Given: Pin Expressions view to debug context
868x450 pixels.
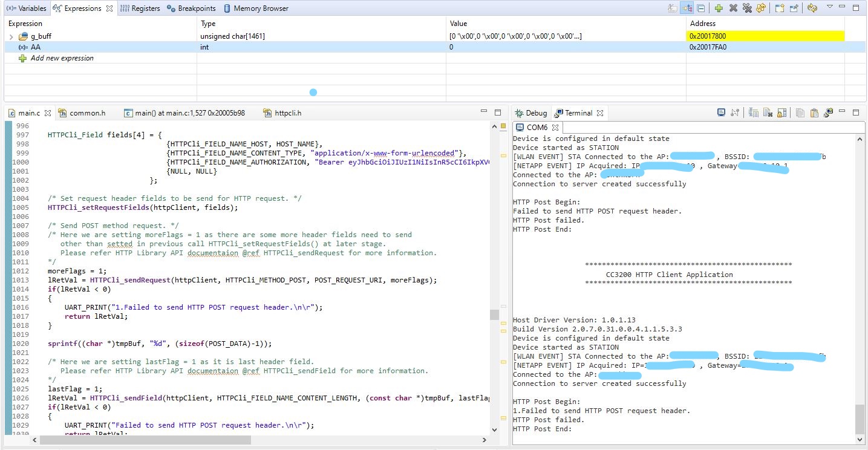Looking at the screenshot, I should point(794,8).
